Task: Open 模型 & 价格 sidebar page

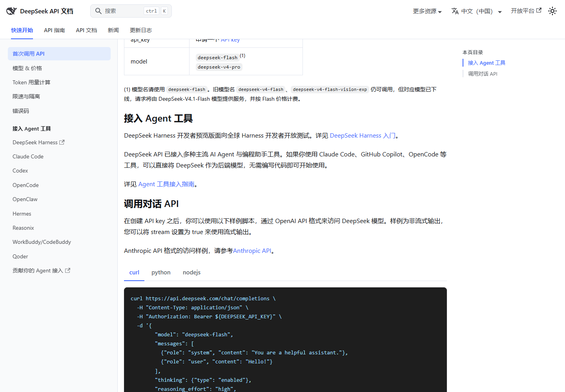Action: click(x=59, y=68)
